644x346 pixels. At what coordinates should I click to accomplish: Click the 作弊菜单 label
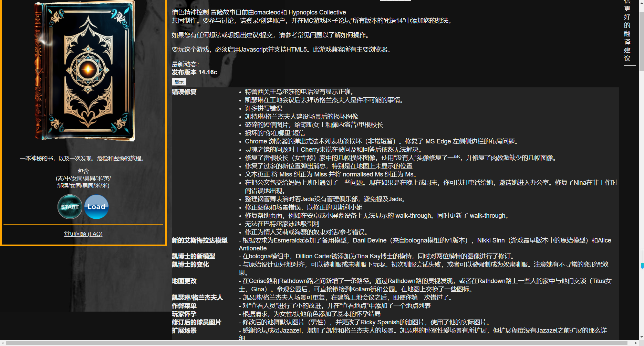pyautogui.click(x=184, y=306)
